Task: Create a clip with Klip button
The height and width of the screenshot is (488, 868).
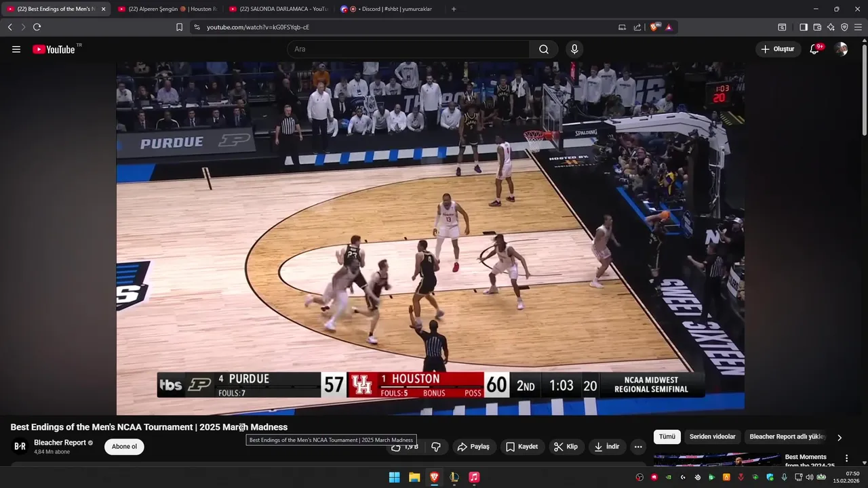Action: (566, 447)
